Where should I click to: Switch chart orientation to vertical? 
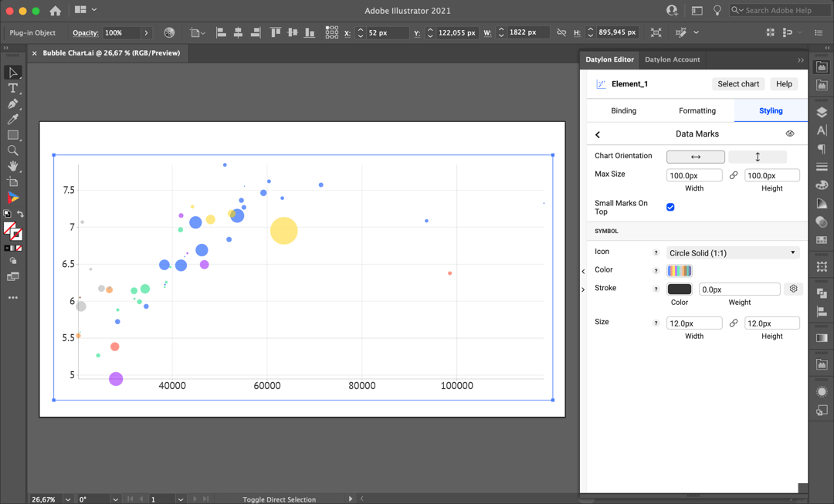(758, 156)
